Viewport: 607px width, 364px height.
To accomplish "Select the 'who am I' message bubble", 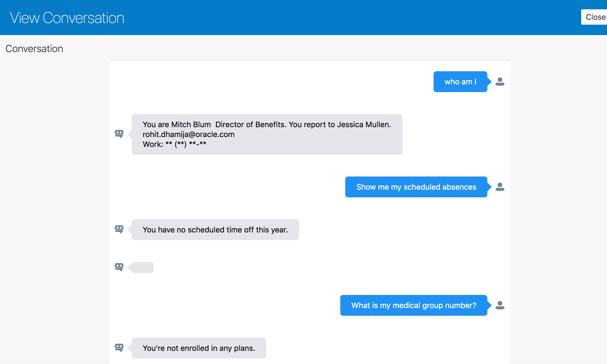I will coord(460,82).
